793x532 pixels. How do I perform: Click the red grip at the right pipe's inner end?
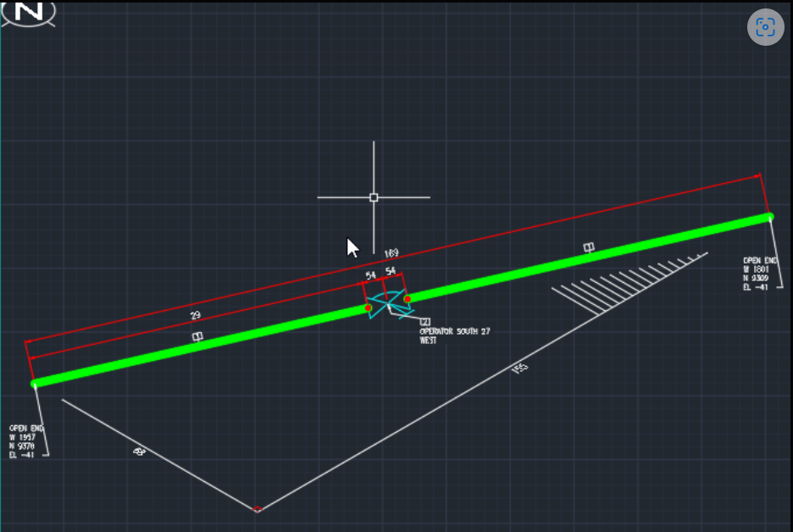[x=408, y=299]
